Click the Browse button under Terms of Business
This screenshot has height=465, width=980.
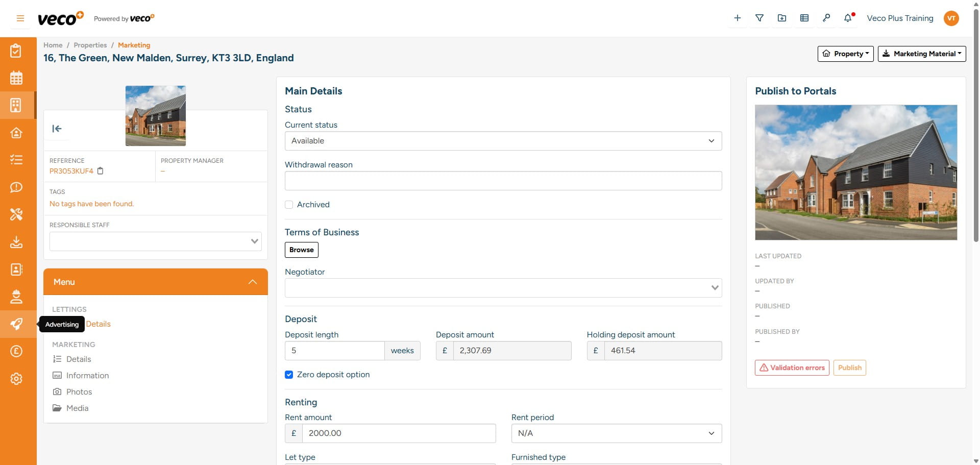(301, 250)
